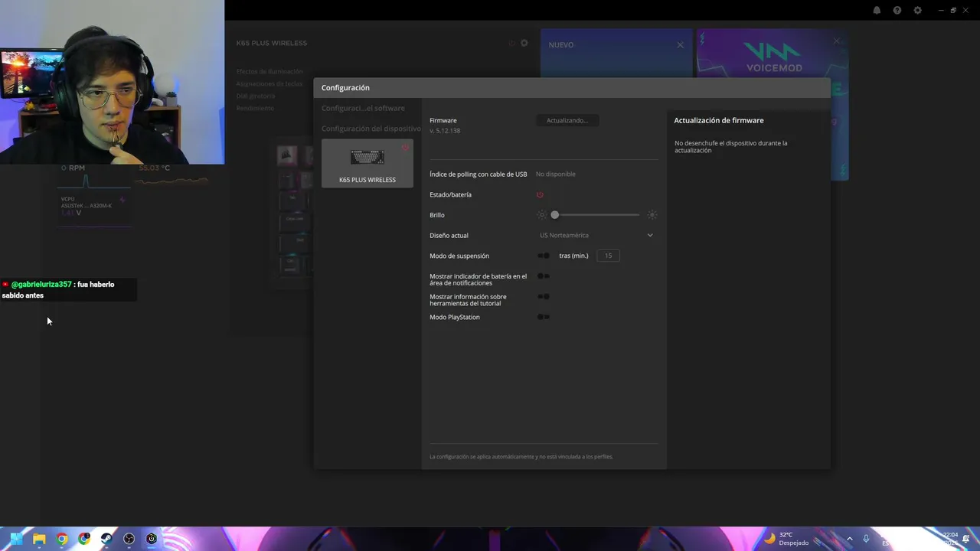Click the red power icon next to Estado/batería

[x=540, y=195]
